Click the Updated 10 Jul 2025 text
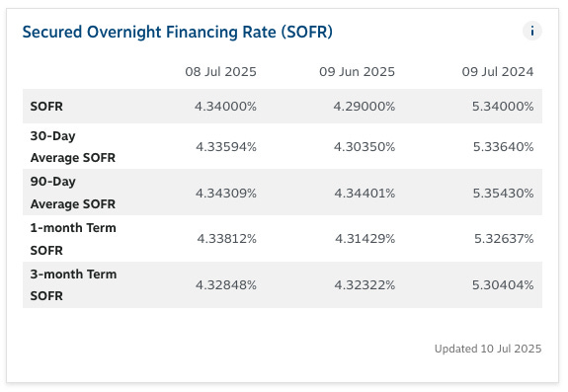 488,349
